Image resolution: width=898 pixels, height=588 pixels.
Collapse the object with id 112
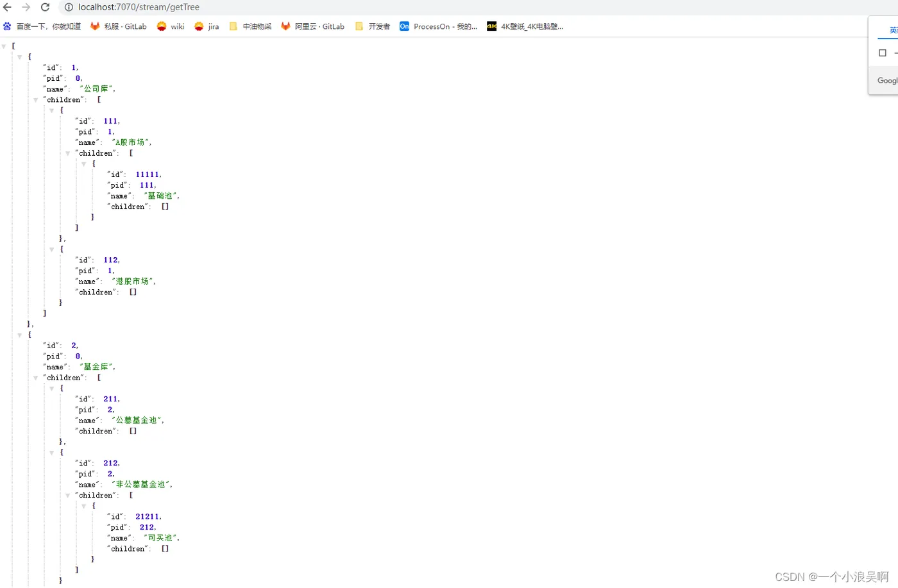click(52, 249)
